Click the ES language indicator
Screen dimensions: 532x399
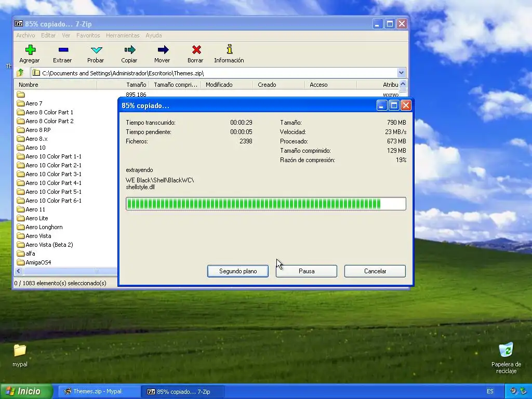point(489,391)
